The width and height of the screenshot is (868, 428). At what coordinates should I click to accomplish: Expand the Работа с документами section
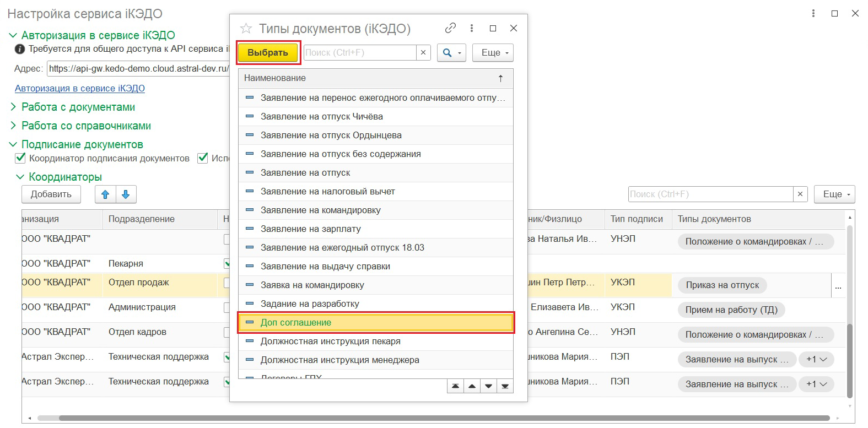[x=13, y=107]
